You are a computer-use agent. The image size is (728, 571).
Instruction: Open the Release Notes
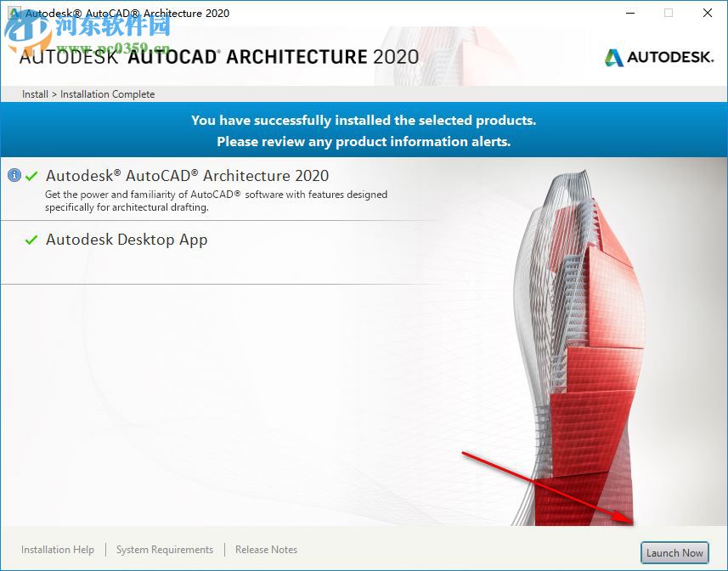click(x=266, y=550)
